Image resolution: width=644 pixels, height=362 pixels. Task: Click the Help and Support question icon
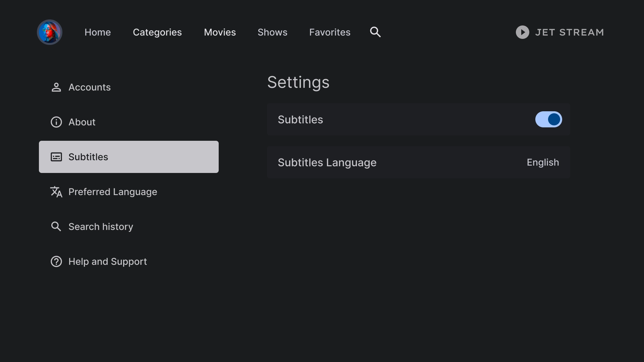(x=56, y=261)
